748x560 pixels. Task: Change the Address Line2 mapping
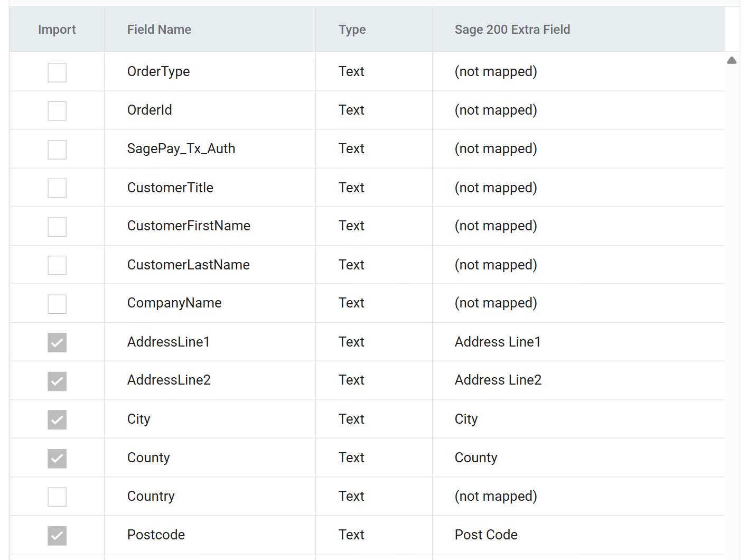[x=578, y=380]
